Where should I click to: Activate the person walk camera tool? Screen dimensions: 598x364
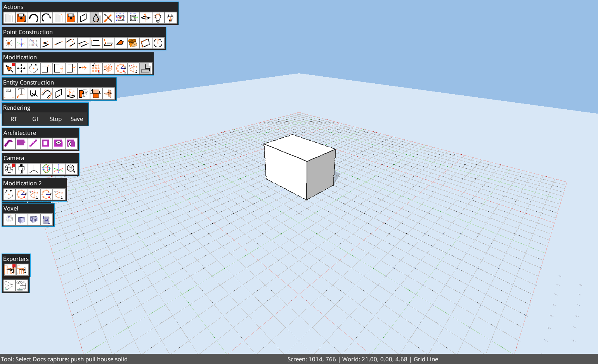pos(21,169)
